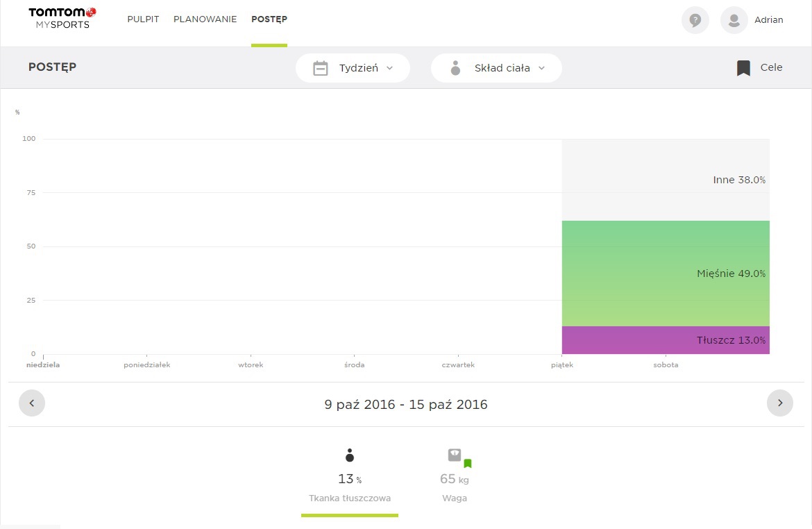Click the 75 y-axis label
This screenshot has width=812, height=529.
pyautogui.click(x=31, y=193)
